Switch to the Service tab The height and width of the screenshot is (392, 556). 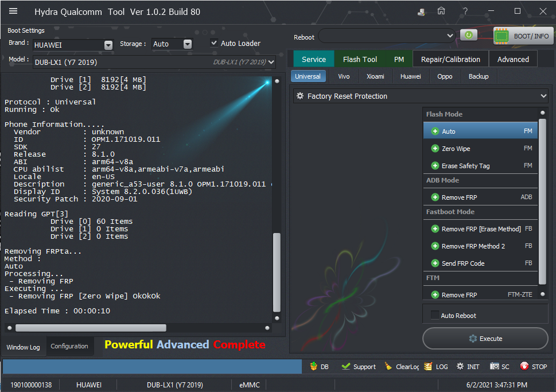pos(314,59)
